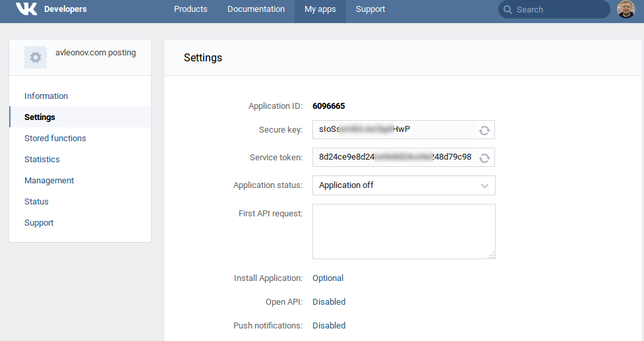The width and height of the screenshot is (644, 341).
Task: Regenerate the Secure key with refresh icon
Action: click(x=484, y=130)
